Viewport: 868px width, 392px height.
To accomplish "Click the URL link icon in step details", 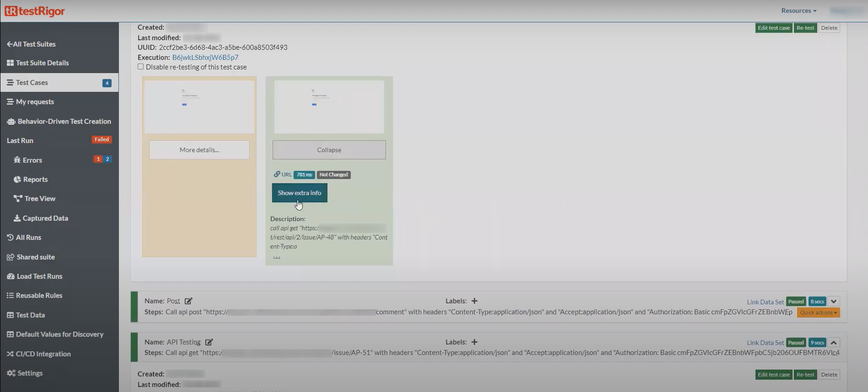I will pos(277,175).
